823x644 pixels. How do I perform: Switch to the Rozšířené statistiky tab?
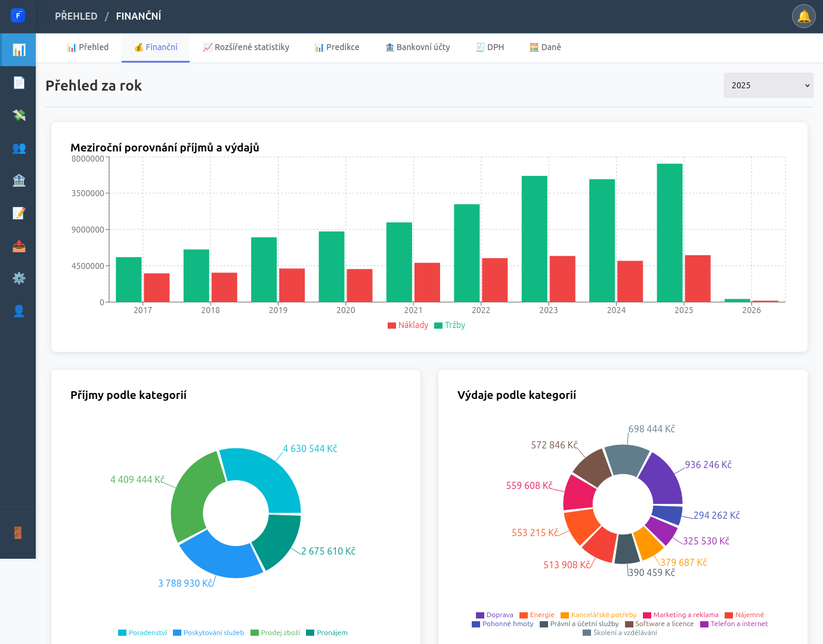tap(246, 48)
